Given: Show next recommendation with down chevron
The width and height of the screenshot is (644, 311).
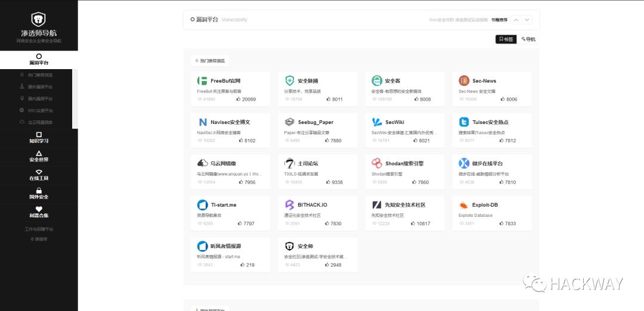Looking at the screenshot, I should click(527, 20).
